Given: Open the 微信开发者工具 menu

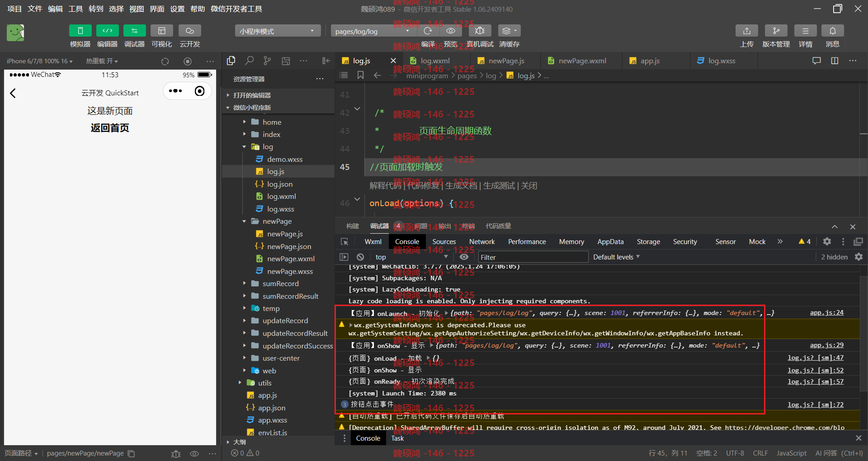Looking at the screenshot, I should coord(236,9).
